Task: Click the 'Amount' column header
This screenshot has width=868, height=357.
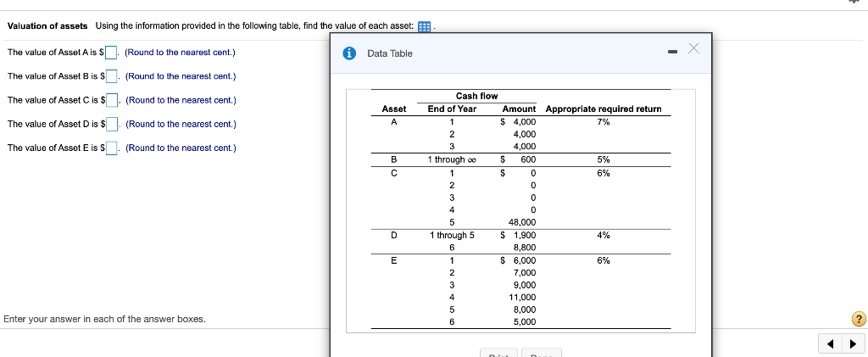Action: coord(519,109)
